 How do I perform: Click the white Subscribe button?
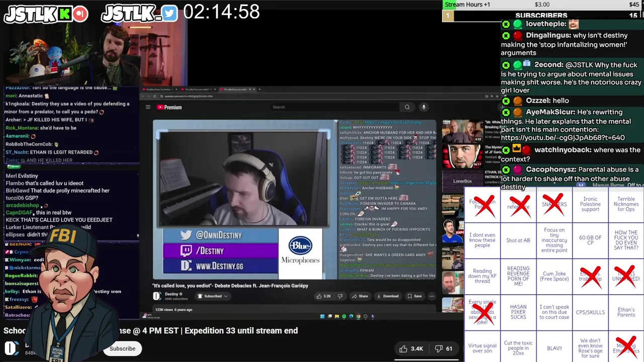tap(122, 348)
